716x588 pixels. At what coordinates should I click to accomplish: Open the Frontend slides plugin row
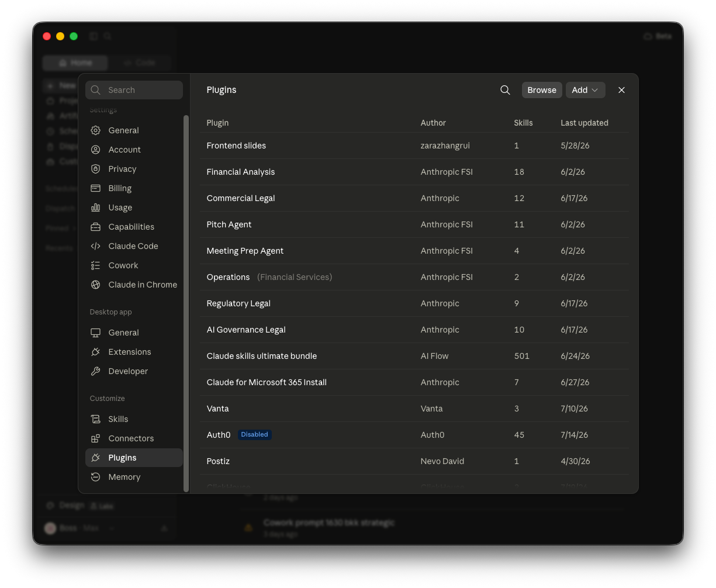pyautogui.click(x=414, y=146)
